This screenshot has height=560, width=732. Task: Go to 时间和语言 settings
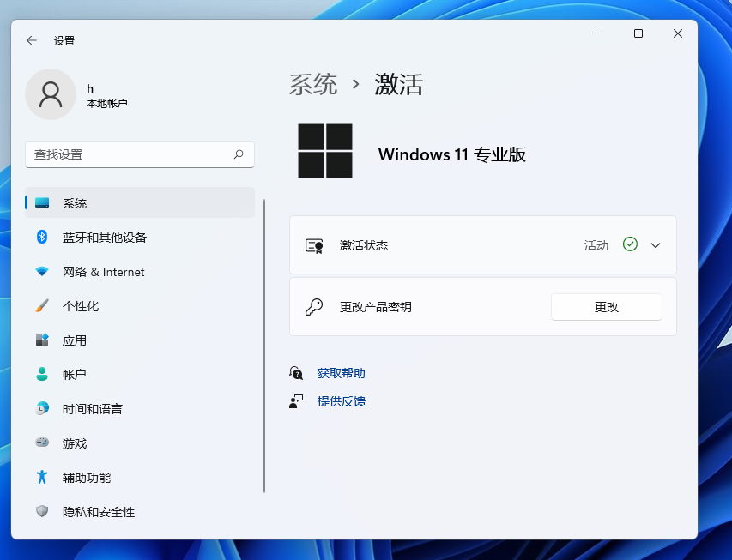(140, 409)
